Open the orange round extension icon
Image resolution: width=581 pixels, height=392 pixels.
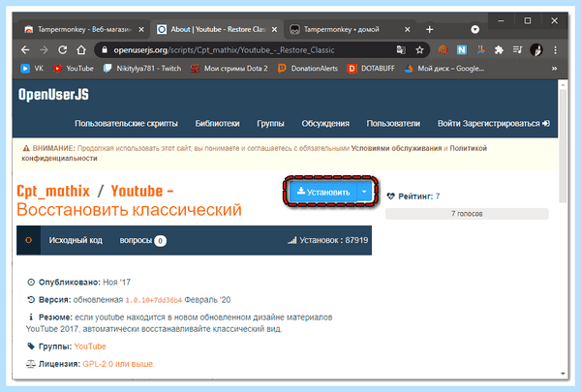(x=443, y=49)
